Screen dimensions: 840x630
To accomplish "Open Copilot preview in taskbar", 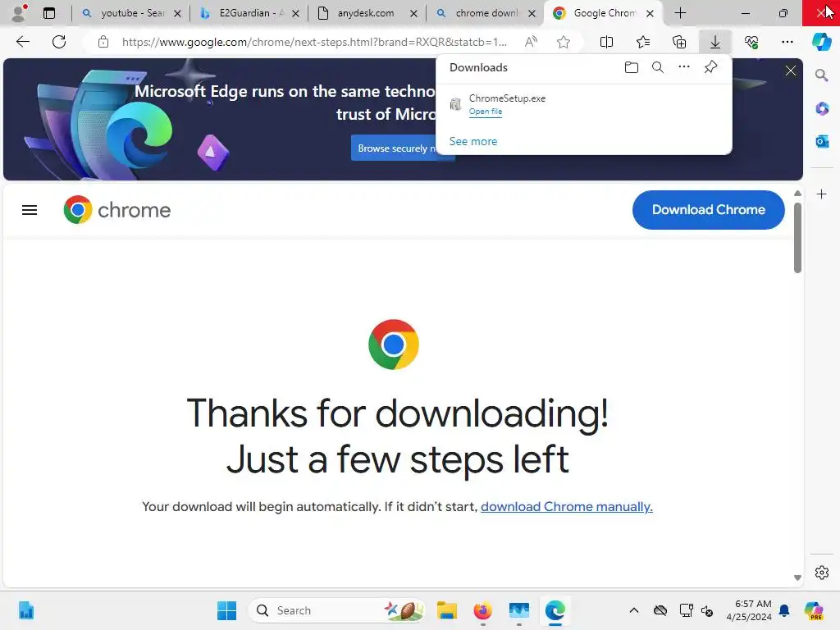I will 814,610.
